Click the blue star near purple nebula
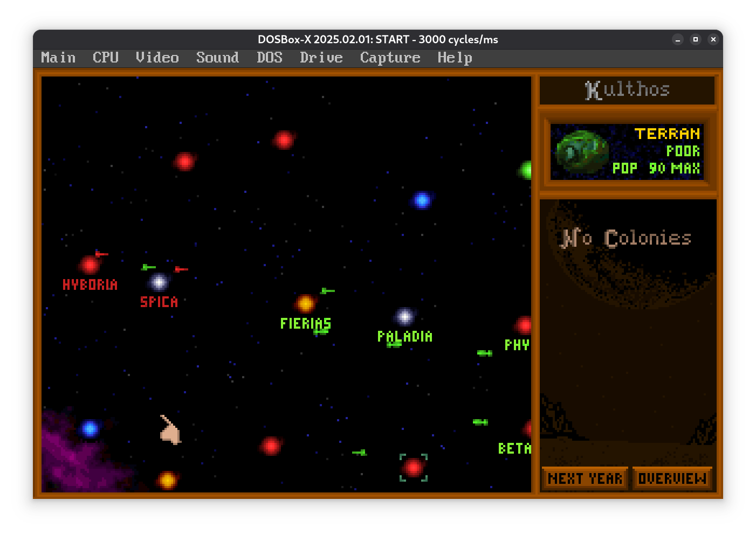This screenshot has width=756, height=535. click(90, 429)
